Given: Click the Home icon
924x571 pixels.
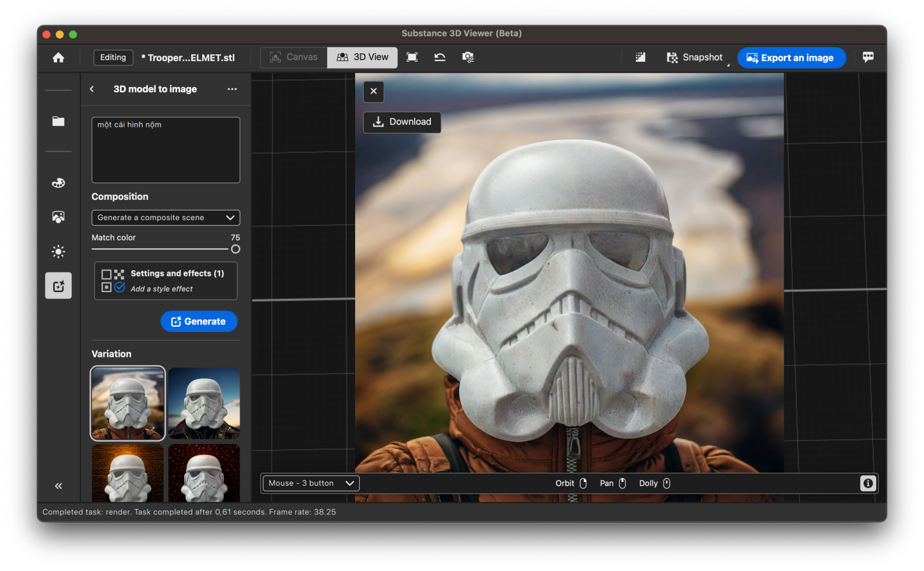Looking at the screenshot, I should (x=58, y=58).
